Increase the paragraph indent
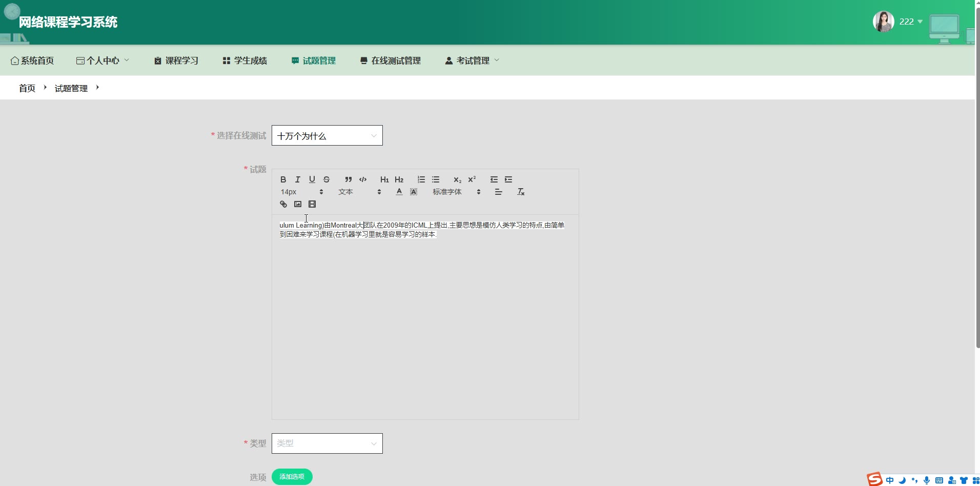The width and height of the screenshot is (980, 486). [508, 179]
